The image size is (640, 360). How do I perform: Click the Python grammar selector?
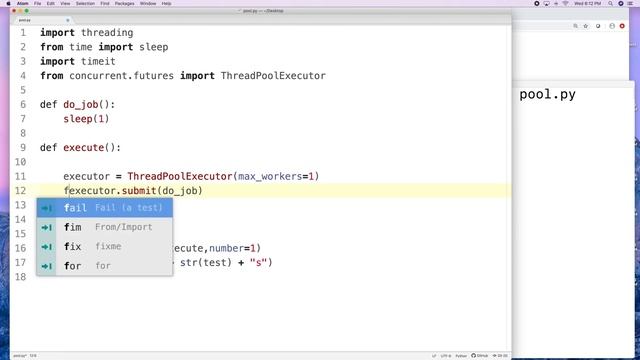(461, 356)
